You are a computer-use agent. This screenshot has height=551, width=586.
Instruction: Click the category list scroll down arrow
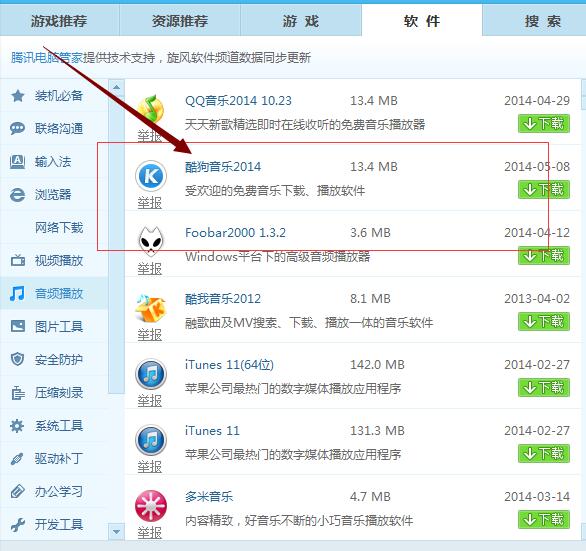[x=117, y=532]
